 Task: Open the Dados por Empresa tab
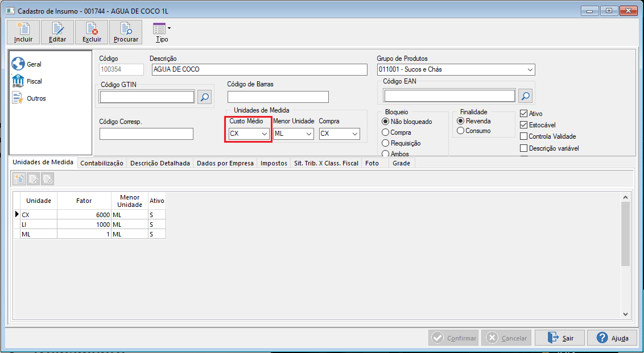click(225, 163)
